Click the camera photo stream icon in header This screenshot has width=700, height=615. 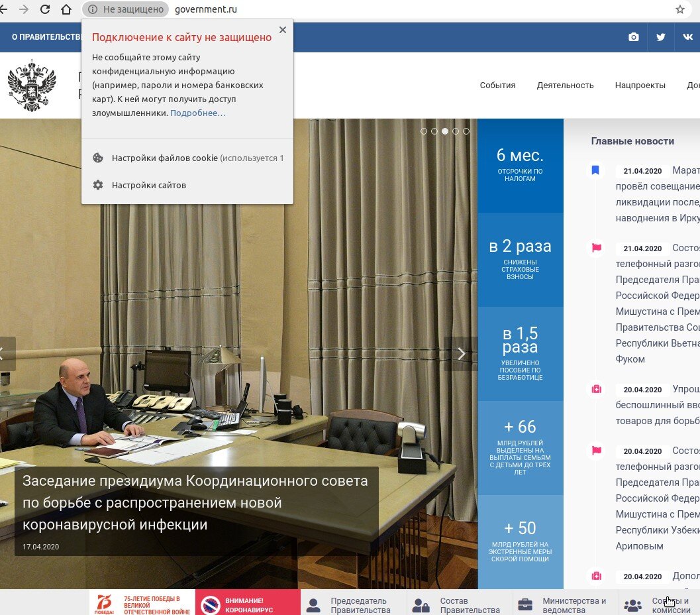(632, 37)
